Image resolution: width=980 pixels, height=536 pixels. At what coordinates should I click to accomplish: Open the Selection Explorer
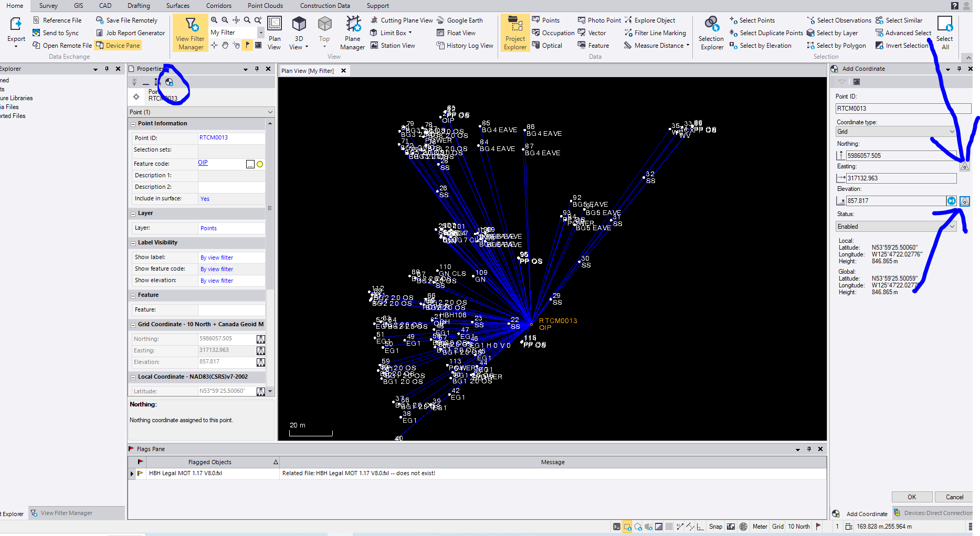tap(711, 33)
